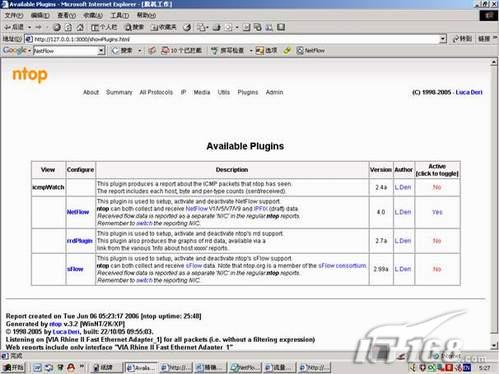Image resolution: width=499 pixels, height=374 pixels.
Task: Click the History icon in toolbar
Action: [x=187, y=27]
